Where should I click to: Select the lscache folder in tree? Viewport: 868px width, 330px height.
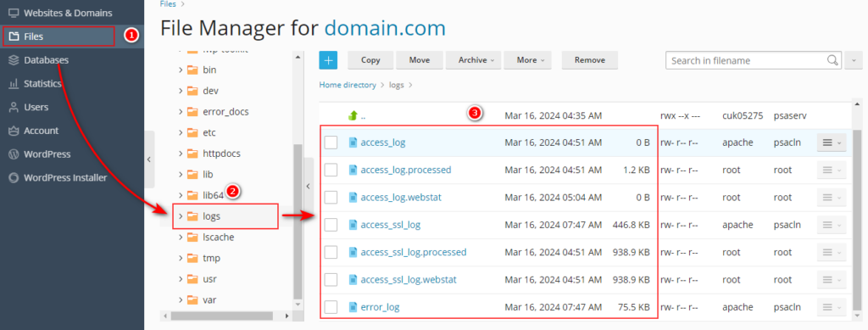click(218, 237)
